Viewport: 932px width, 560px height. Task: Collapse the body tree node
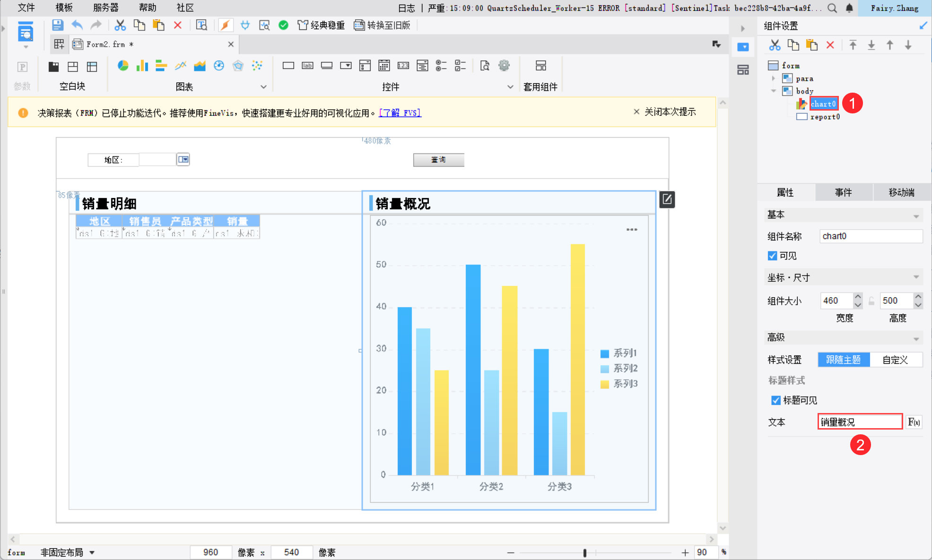(x=774, y=91)
